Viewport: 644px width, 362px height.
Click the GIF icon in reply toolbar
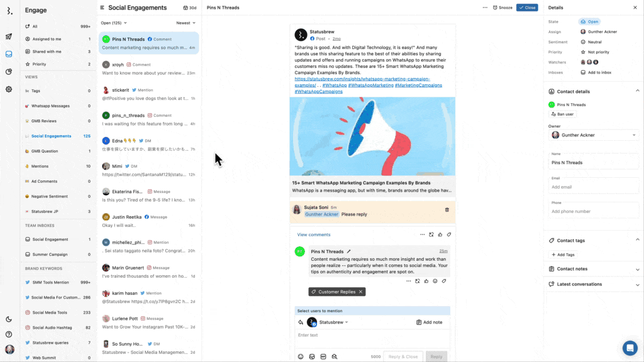point(323,356)
